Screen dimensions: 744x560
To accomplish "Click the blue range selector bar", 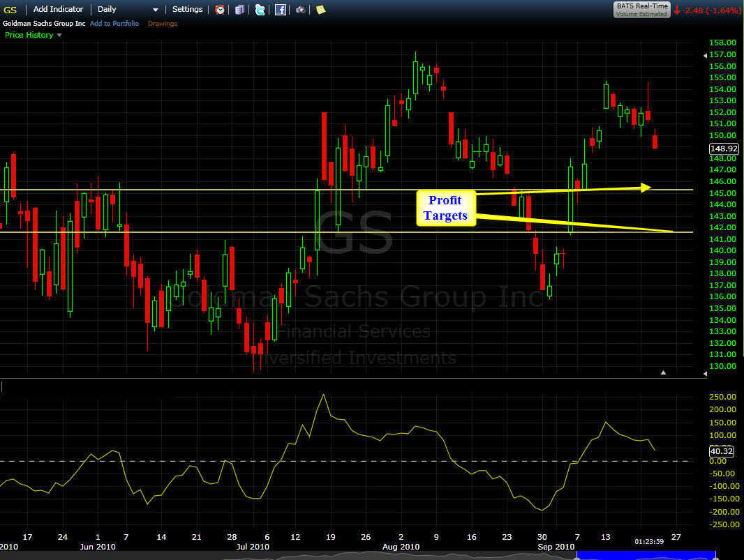I will click(646, 555).
